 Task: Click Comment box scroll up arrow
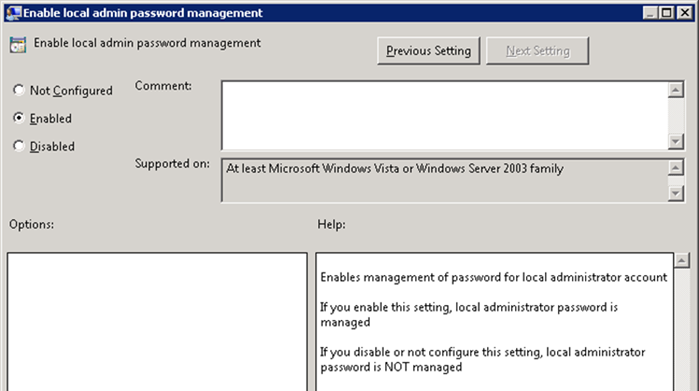[676, 90]
